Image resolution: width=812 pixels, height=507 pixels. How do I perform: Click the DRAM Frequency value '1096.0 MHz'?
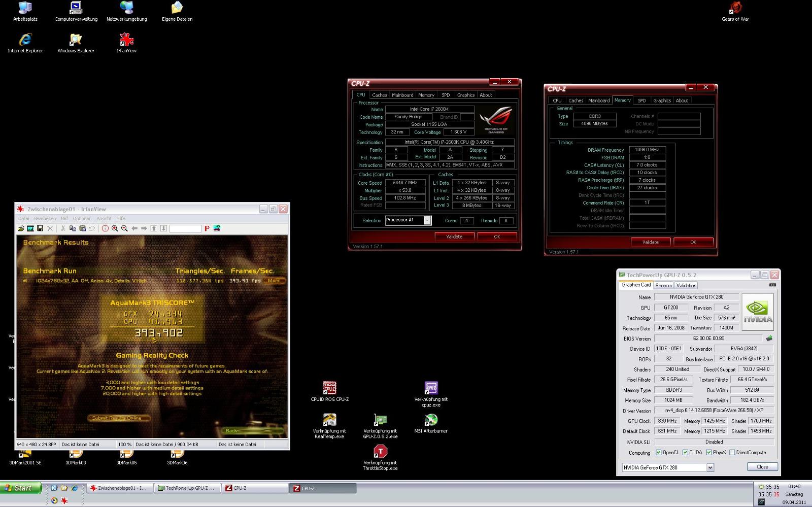647,150
